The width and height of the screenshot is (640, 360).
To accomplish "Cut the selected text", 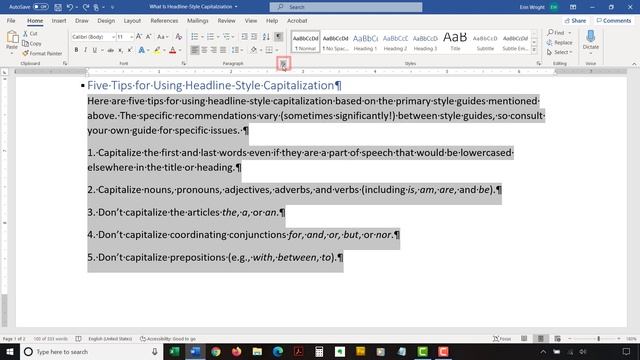I will click(30, 33).
